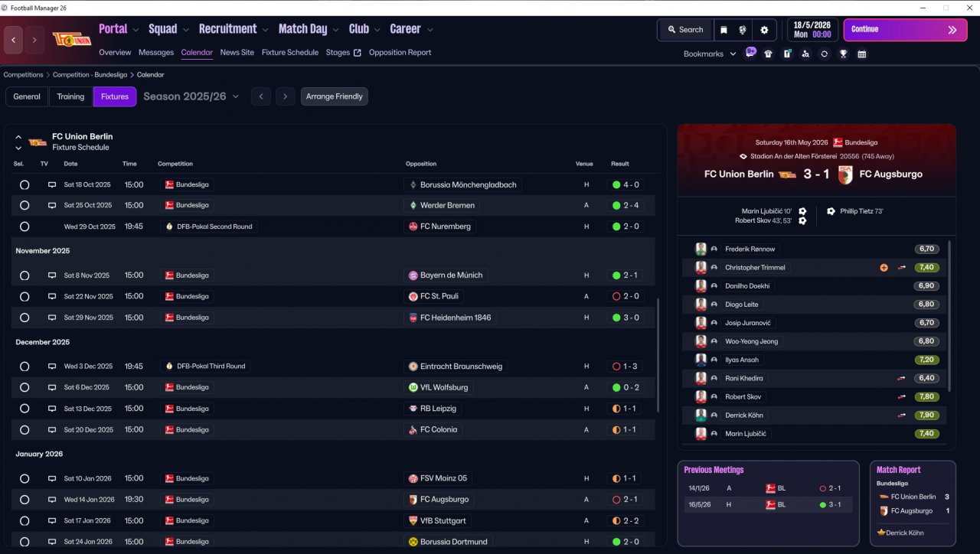Click the trophy icon in bookmarks bar

(x=843, y=54)
